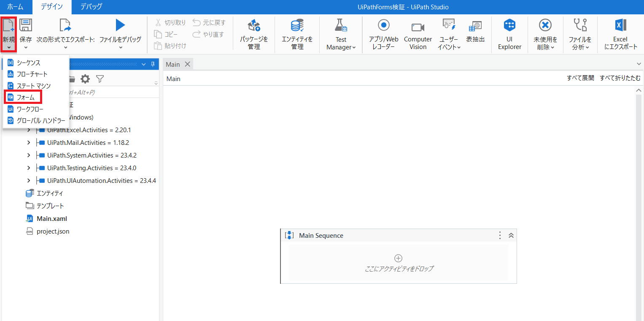The height and width of the screenshot is (321, 644).
Task: Open エンティティを管理 (Manage Entities)
Action: click(297, 34)
